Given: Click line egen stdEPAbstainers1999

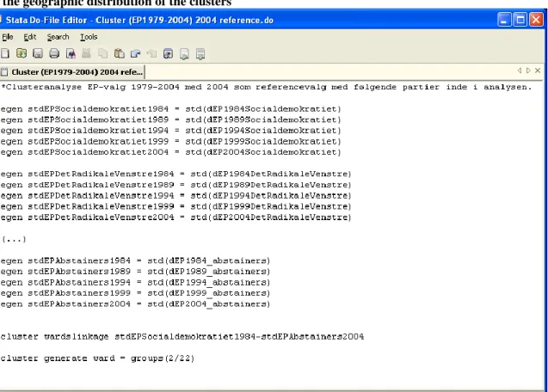Looking at the screenshot, I should point(135,293).
